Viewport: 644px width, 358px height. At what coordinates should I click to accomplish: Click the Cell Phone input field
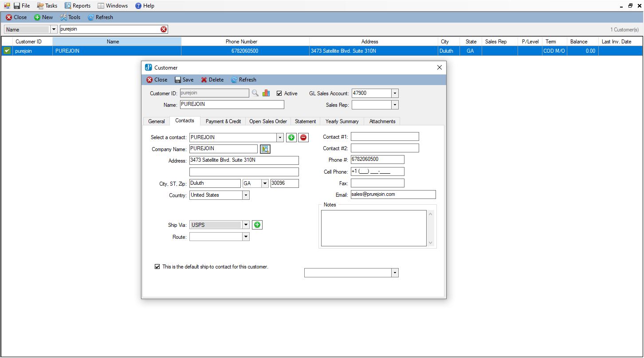pyautogui.click(x=377, y=171)
